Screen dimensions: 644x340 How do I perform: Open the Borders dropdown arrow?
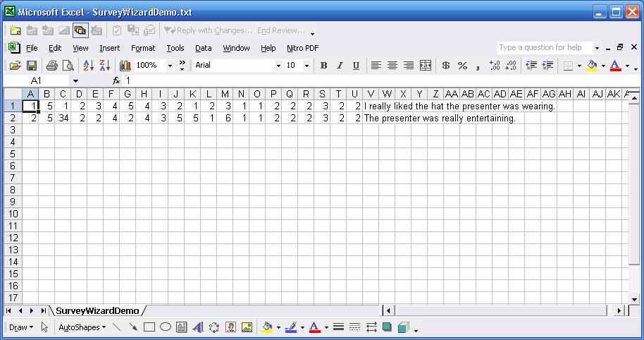[579, 66]
